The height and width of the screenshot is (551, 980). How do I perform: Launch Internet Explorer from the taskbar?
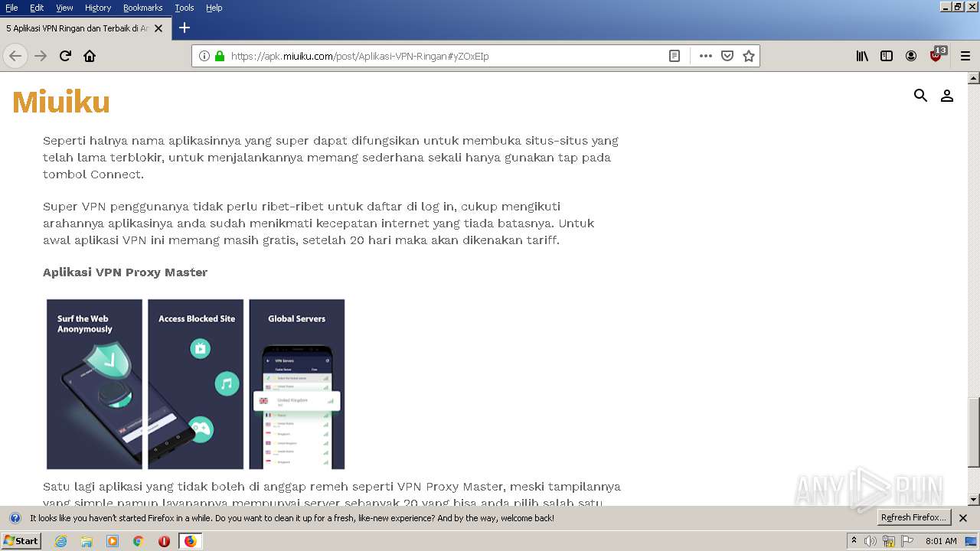[x=61, y=541]
